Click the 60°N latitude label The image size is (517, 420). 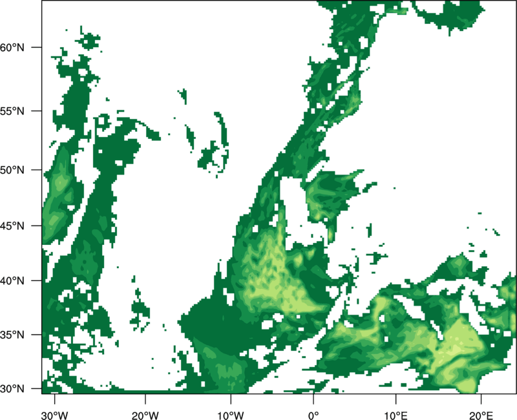click(x=12, y=47)
